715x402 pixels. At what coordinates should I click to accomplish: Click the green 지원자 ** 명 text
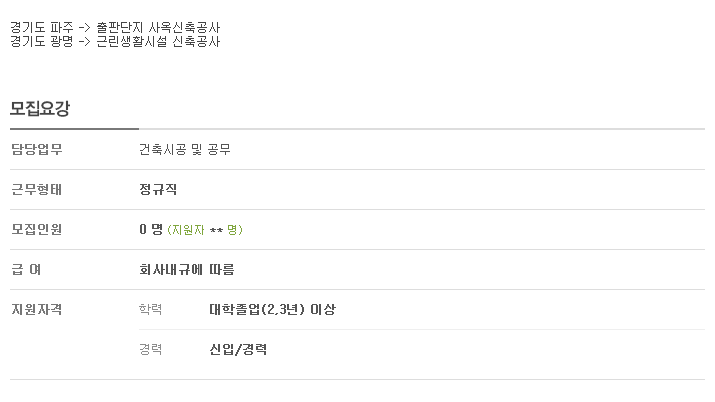click(205, 230)
